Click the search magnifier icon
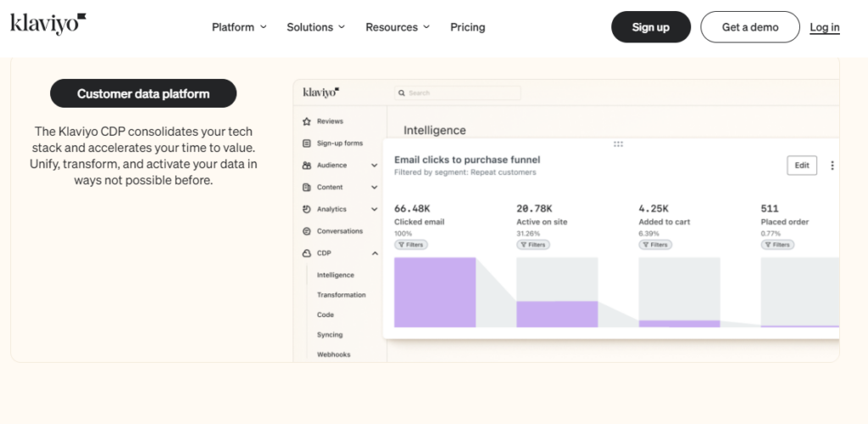Image resolution: width=868 pixels, height=424 pixels. click(x=402, y=93)
